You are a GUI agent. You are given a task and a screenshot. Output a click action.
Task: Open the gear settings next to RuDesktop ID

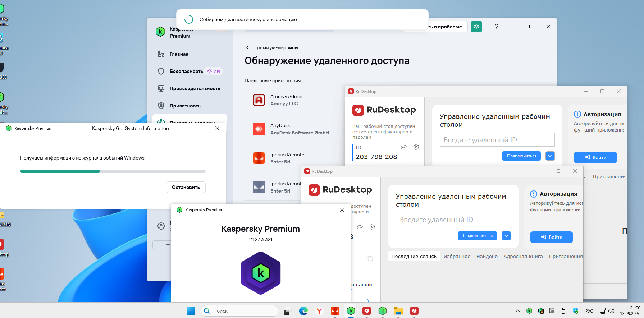tap(416, 147)
